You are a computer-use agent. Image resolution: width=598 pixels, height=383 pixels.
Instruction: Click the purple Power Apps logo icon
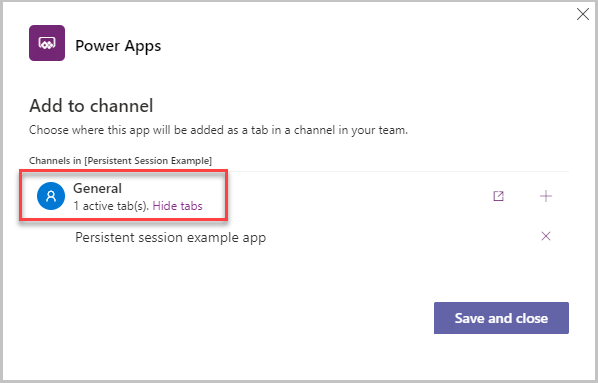pos(47,43)
